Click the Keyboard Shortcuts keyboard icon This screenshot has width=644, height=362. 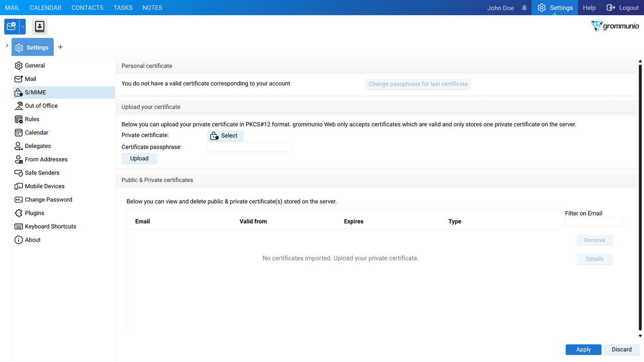click(18, 226)
